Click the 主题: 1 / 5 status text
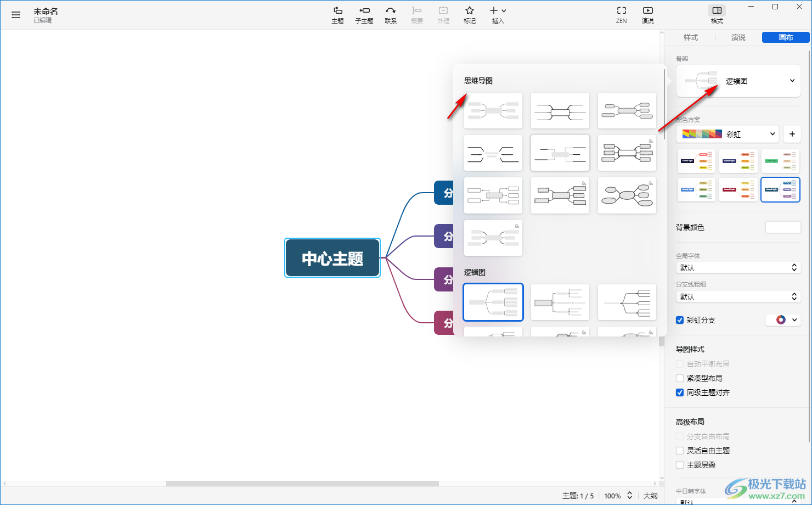 578,496
